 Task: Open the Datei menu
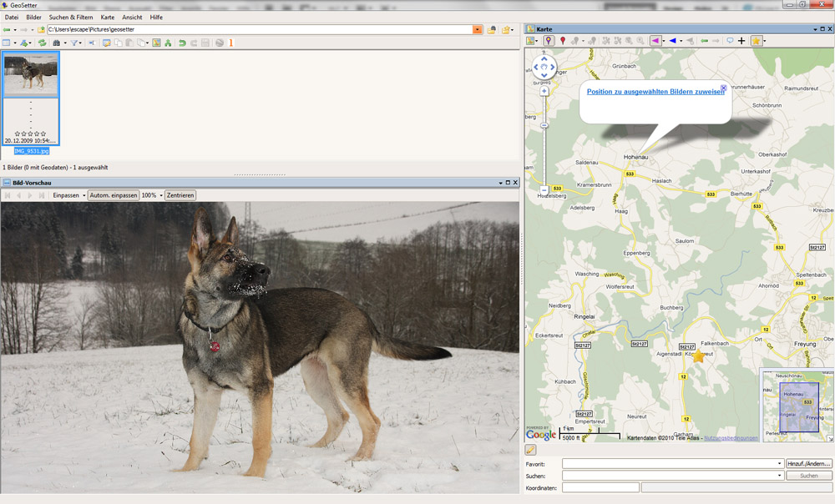coord(11,18)
